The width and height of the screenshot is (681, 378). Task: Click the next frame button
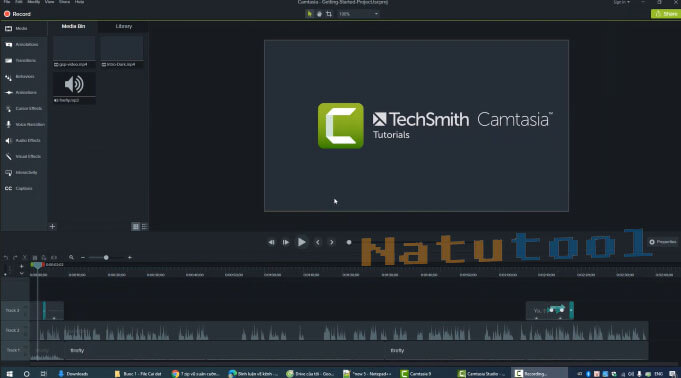click(x=286, y=242)
